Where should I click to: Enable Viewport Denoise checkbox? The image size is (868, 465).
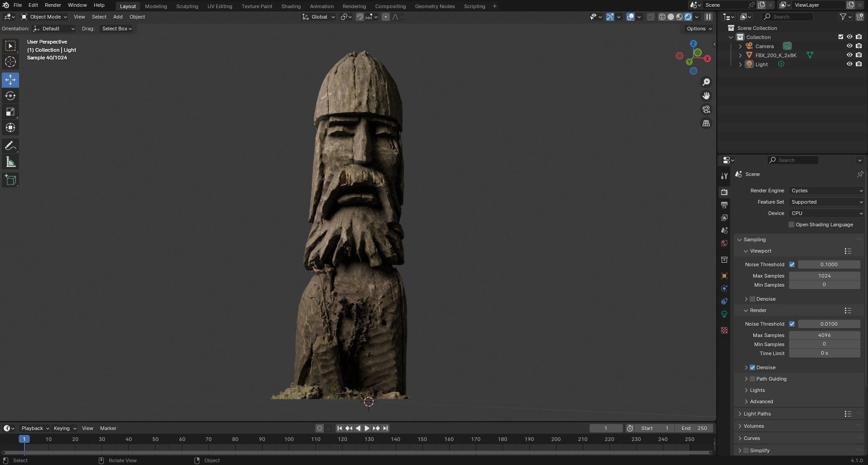(752, 299)
